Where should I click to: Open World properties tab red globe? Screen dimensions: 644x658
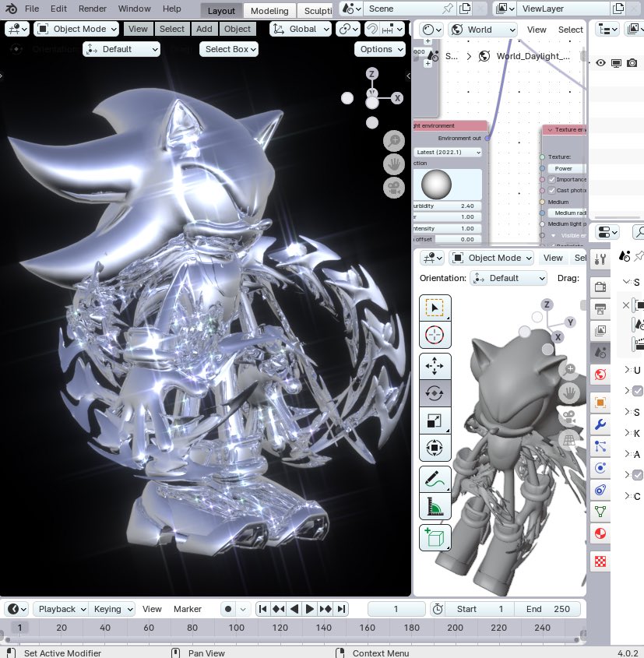tap(600, 375)
